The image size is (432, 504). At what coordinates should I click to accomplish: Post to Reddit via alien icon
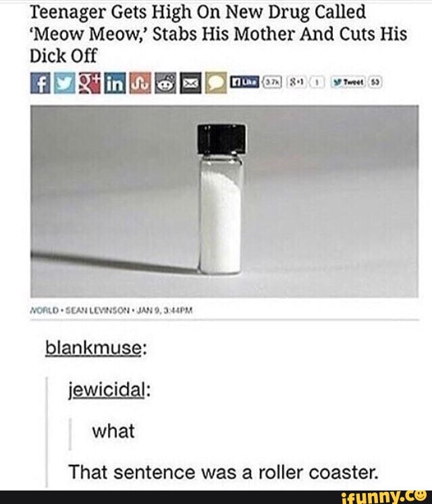coord(165,83)
